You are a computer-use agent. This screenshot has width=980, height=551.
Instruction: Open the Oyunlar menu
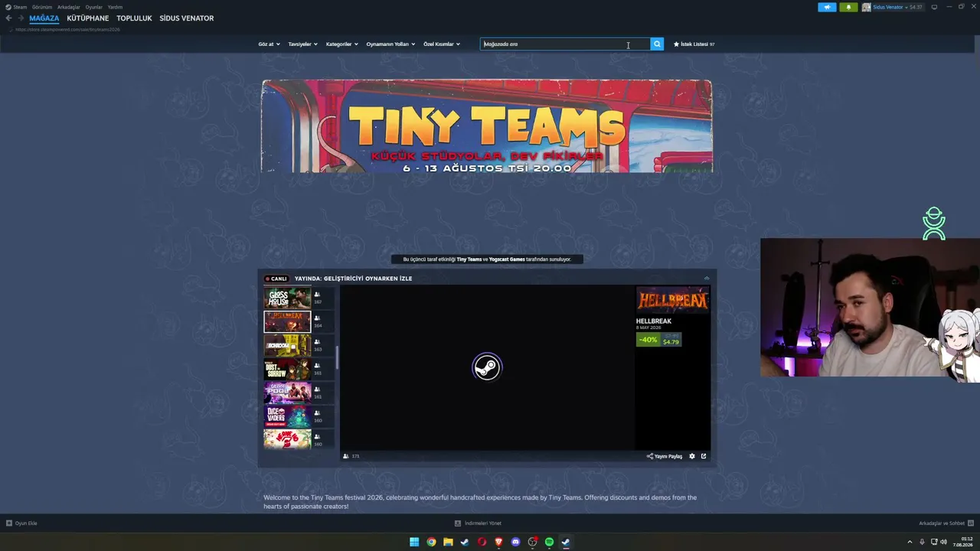(x=93, y=7)
